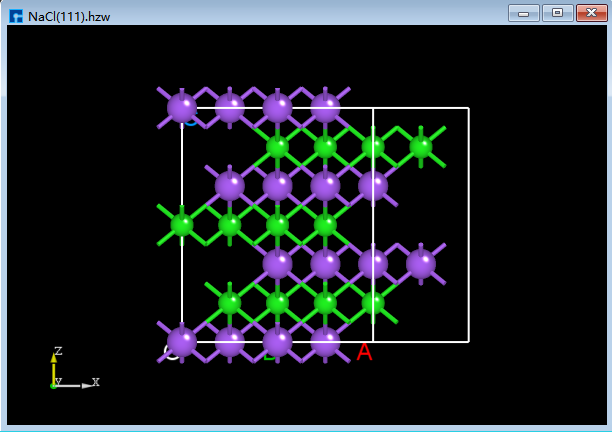
Task: Select the white x-axis arrow of the triad
Action: [x=75, y=386]
